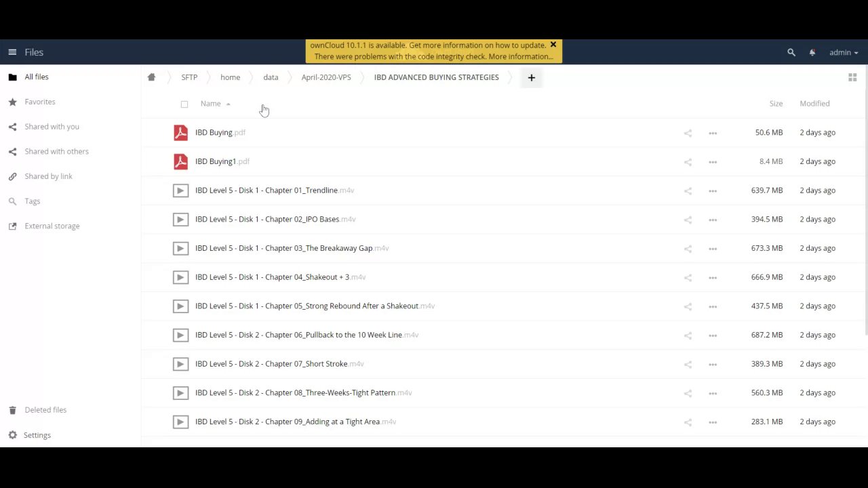Share Chapter 05 Strong Rebound video
Viewport: 868px width, 488px height.
click(x=688, y=306)
